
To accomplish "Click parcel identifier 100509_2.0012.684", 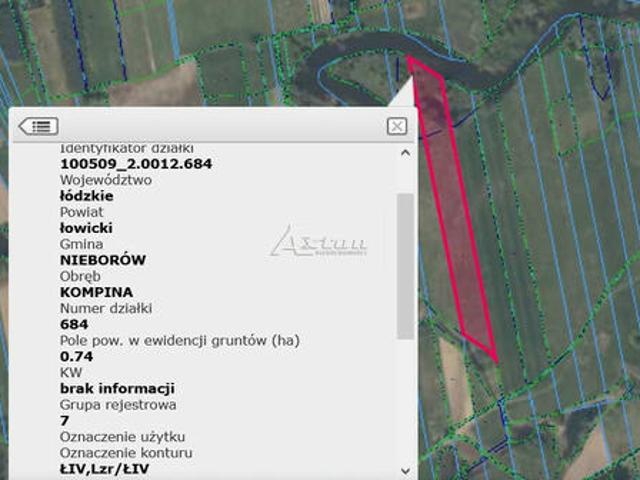I will pos(137,164).
